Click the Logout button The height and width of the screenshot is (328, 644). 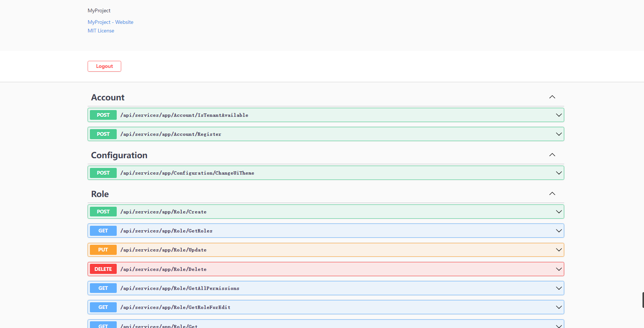coord(104,66)
